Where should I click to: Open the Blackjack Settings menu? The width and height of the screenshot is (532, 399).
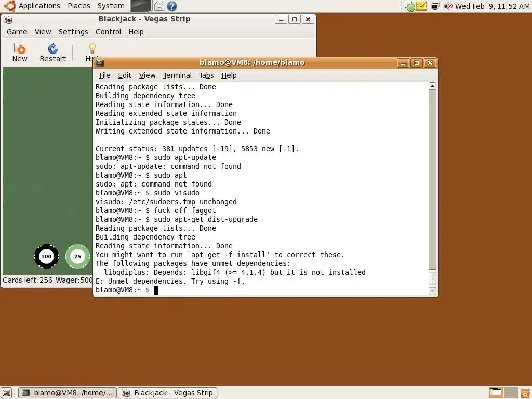[x=73, y=32]
